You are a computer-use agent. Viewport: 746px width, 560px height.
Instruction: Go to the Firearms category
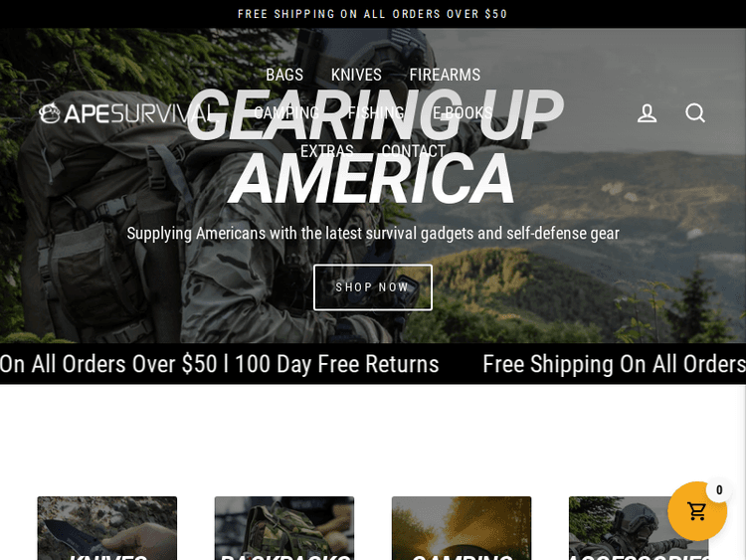[x=445, y=75]
